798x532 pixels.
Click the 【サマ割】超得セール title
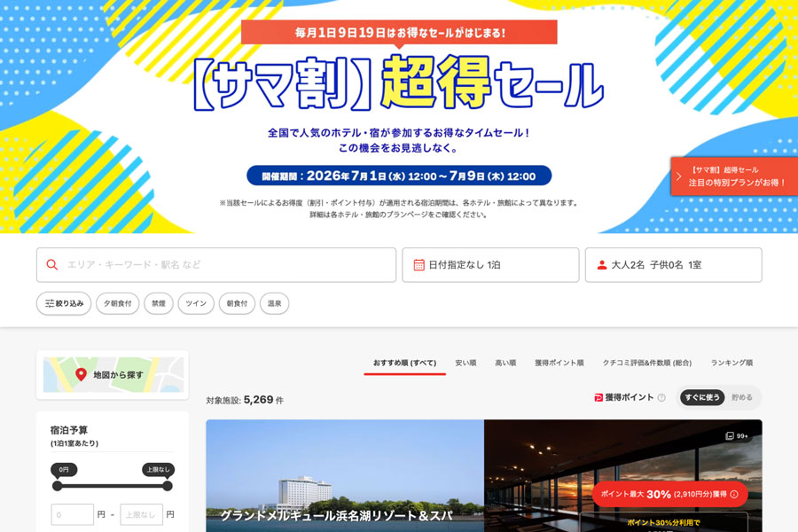pos(398,84)
